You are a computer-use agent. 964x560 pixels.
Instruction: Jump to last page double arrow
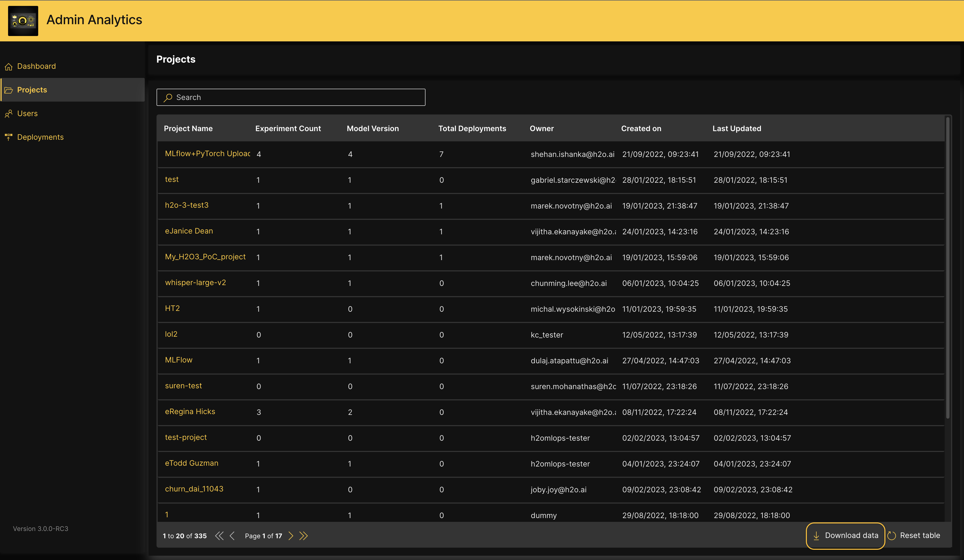(x=303, y=536)
